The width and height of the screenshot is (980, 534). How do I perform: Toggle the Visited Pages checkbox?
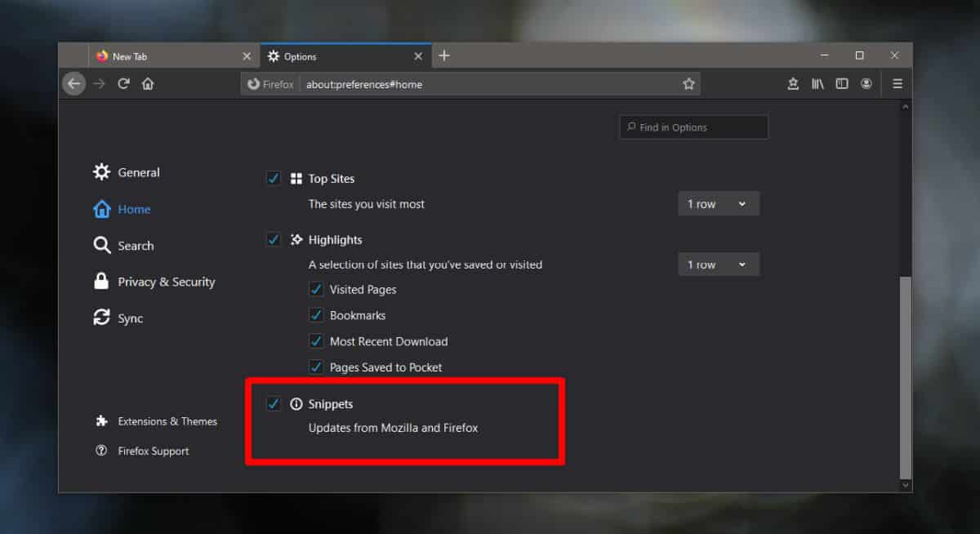click(316, 289)
